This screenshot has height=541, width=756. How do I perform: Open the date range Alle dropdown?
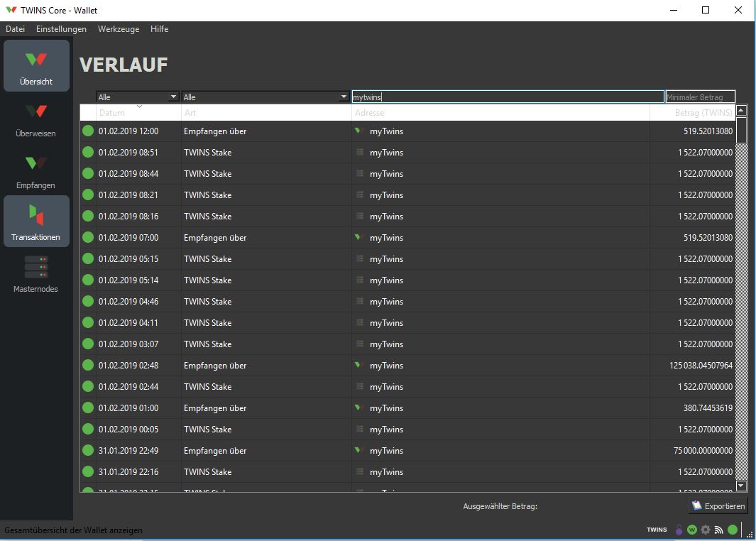point(138,97)
